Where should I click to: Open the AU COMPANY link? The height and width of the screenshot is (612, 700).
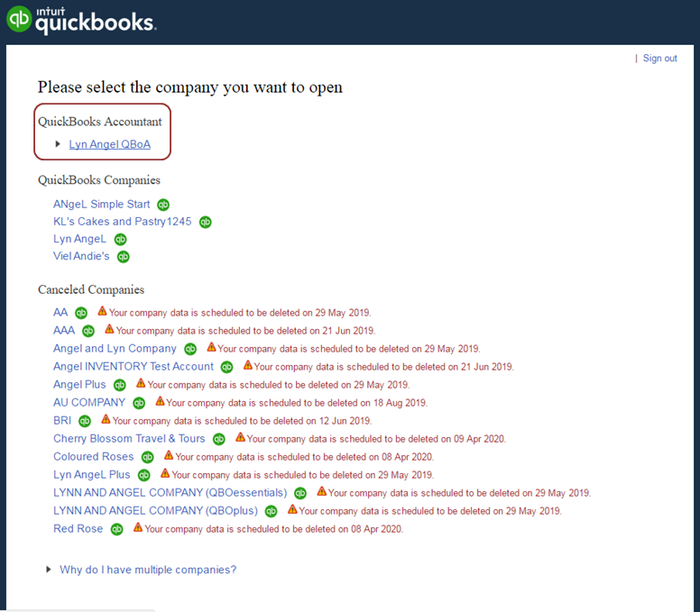click(x=89, y=402)
